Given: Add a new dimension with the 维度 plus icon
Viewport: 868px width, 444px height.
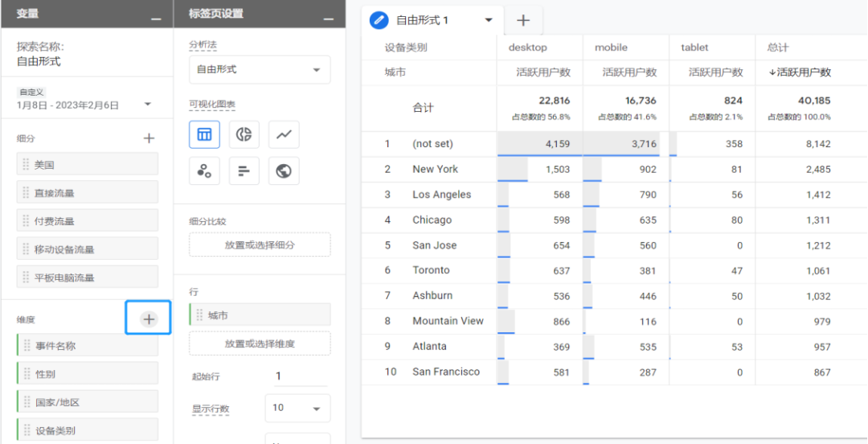Looking at the screenshot, I should (149, 319).
